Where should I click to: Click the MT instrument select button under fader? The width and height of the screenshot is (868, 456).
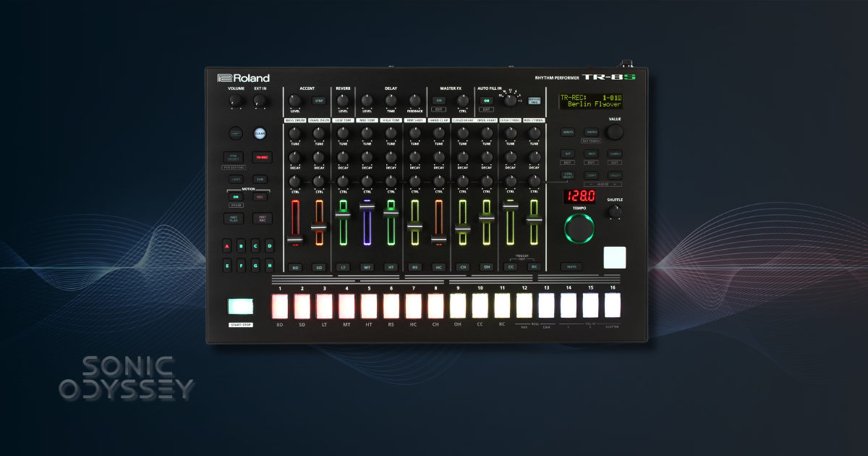(x=367, y=267)
